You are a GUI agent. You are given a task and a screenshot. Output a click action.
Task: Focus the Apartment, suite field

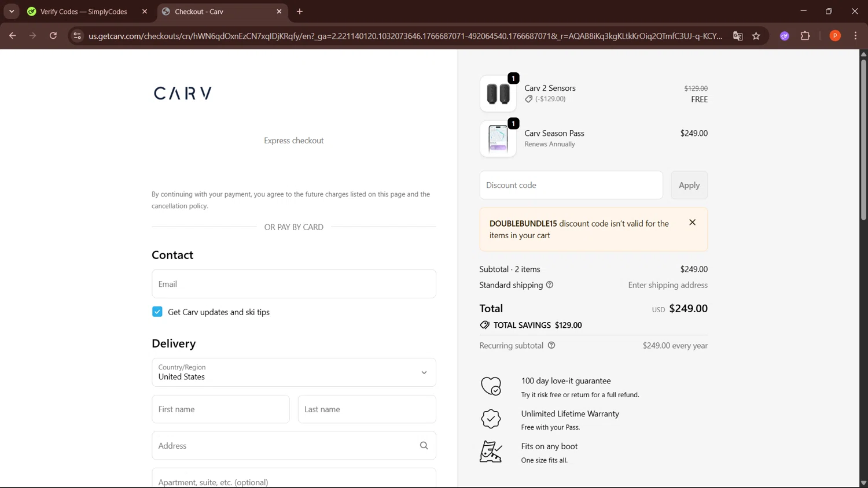(294, 479)
